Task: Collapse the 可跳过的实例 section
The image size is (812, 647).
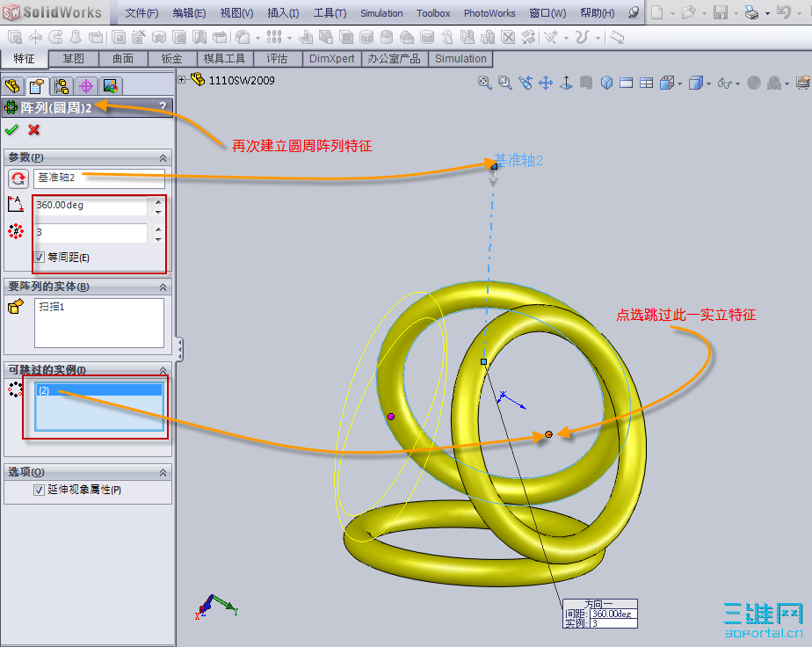Action: click(163, 370)
